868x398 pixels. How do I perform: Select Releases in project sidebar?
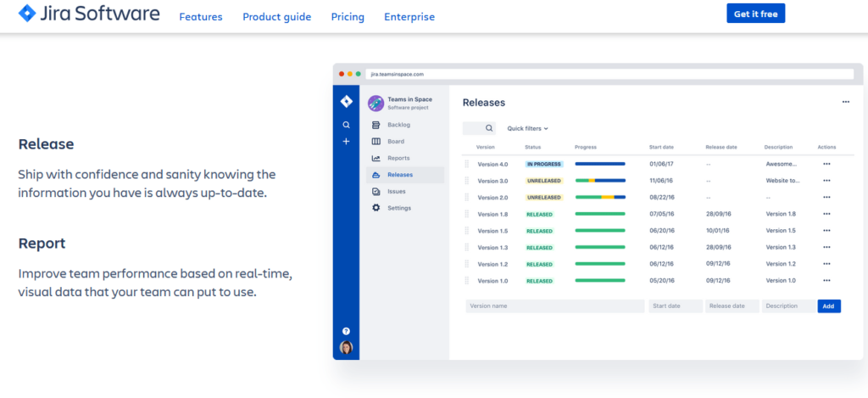[404, 175]
